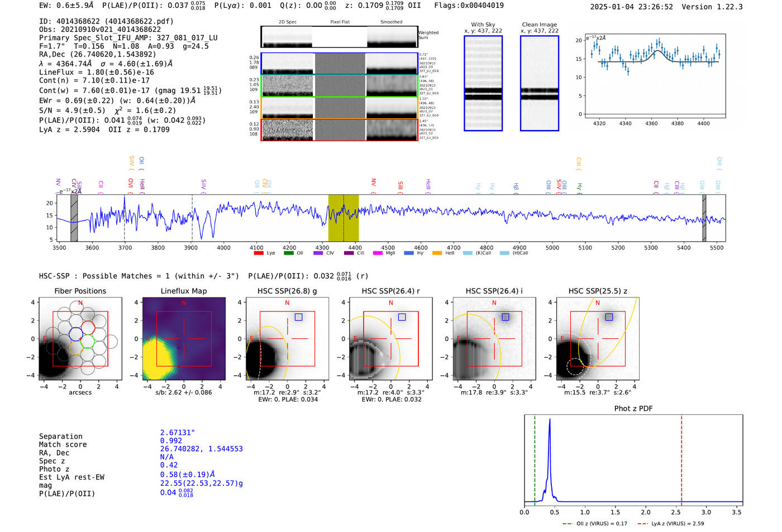Click the CIV purple legend swatch

pos(318,253)
